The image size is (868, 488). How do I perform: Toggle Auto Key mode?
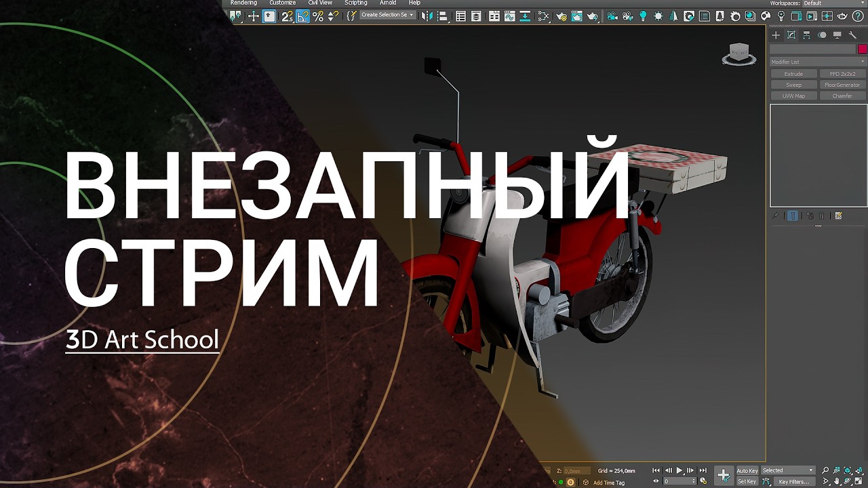[x=747, y=470]
